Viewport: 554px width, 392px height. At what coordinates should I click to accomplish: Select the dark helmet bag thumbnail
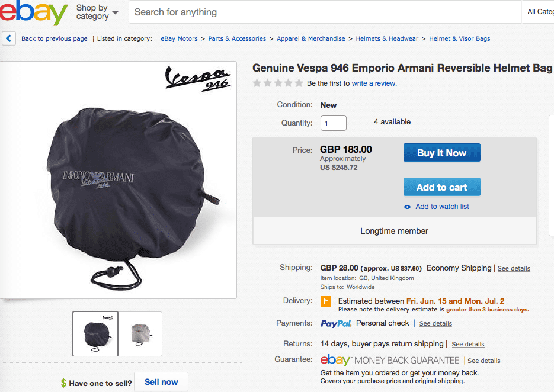[x=95, y=334]
